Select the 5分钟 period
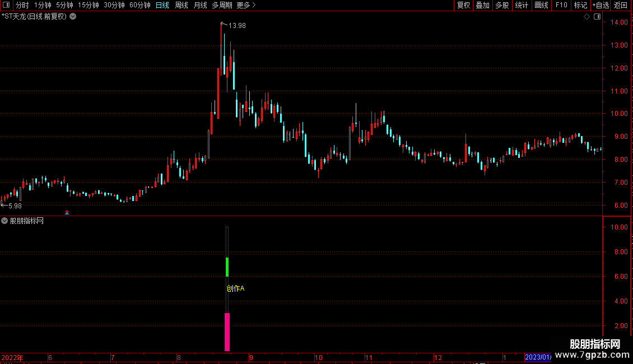Image resolution: width=633 pixels, height=364 pixels. (64, 5)
